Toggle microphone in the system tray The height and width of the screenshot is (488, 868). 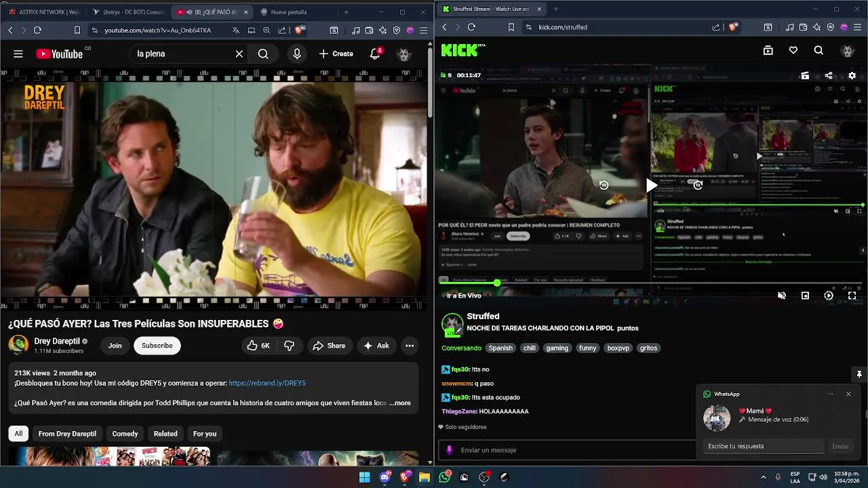[x=778, y=477]
